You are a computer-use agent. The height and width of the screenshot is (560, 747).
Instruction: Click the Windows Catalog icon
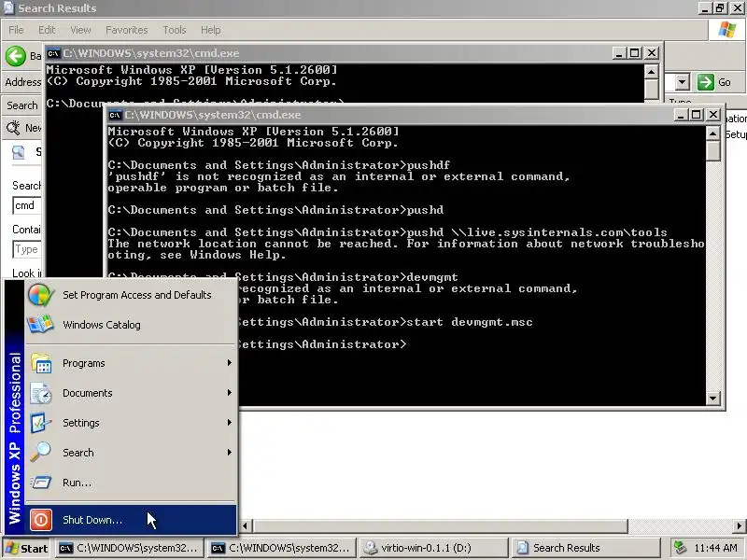click(x=40, y=324)
